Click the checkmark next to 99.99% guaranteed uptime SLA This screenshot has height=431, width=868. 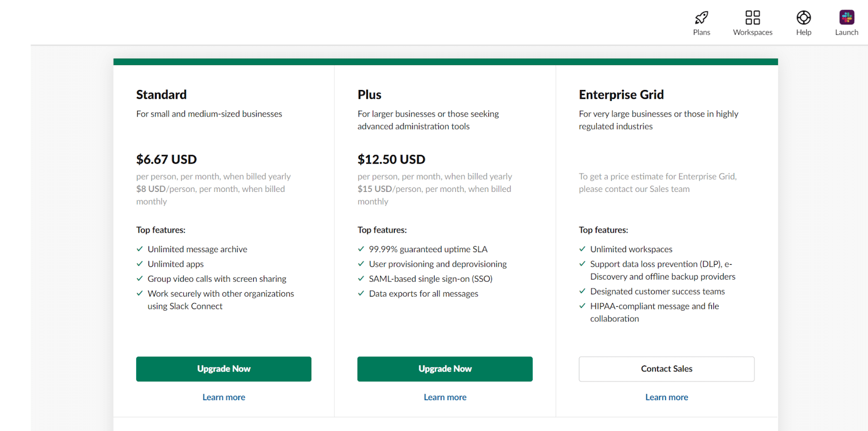(361, 249)
